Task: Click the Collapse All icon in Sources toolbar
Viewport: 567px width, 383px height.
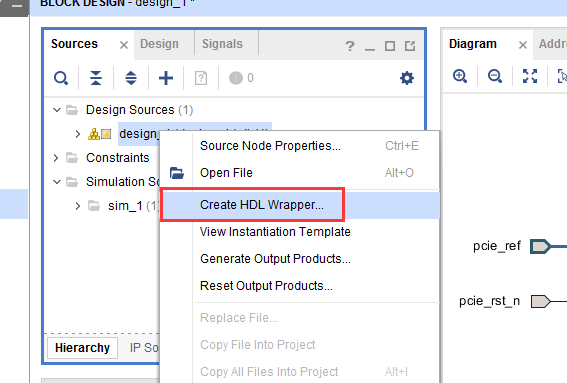Action: (96, 78)
